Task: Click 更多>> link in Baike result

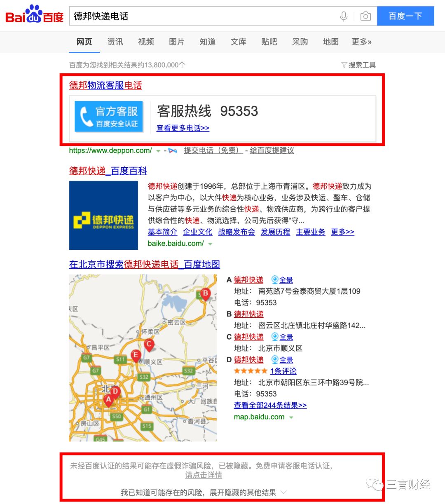Action: pyautogui.click(x=343, y=232)
